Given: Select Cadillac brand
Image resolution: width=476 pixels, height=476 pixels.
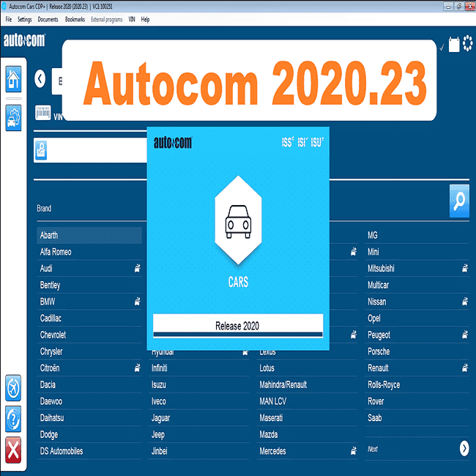Looking at the screenshot, I should [89, 318].
